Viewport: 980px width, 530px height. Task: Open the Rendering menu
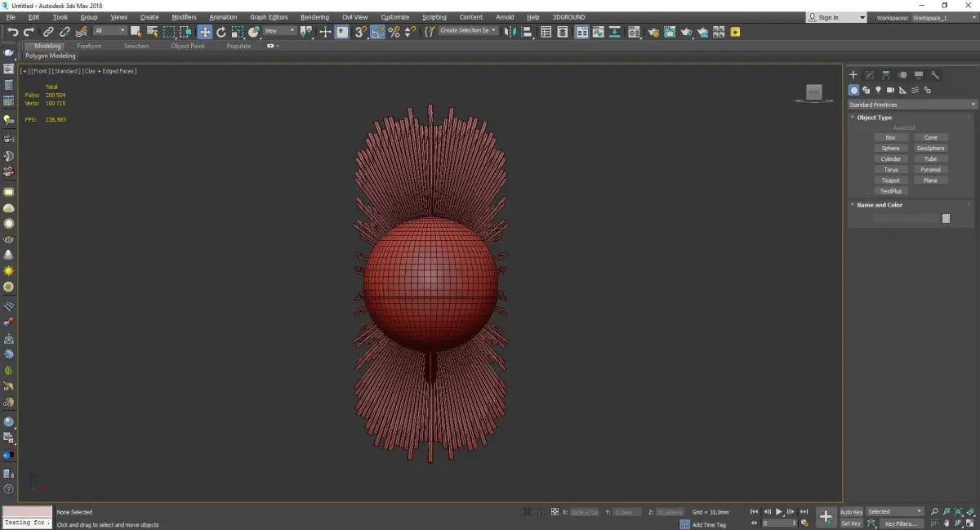pyautogui.click(x=314, y=17)
